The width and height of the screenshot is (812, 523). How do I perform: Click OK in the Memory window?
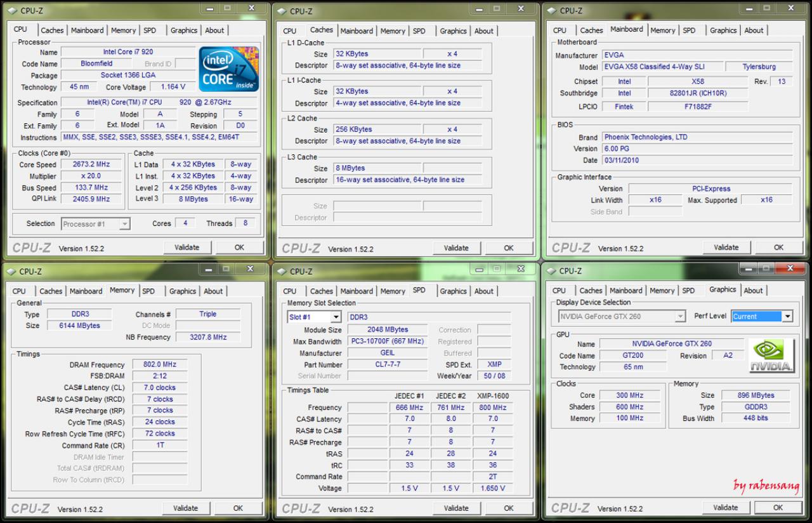point(238,508)
